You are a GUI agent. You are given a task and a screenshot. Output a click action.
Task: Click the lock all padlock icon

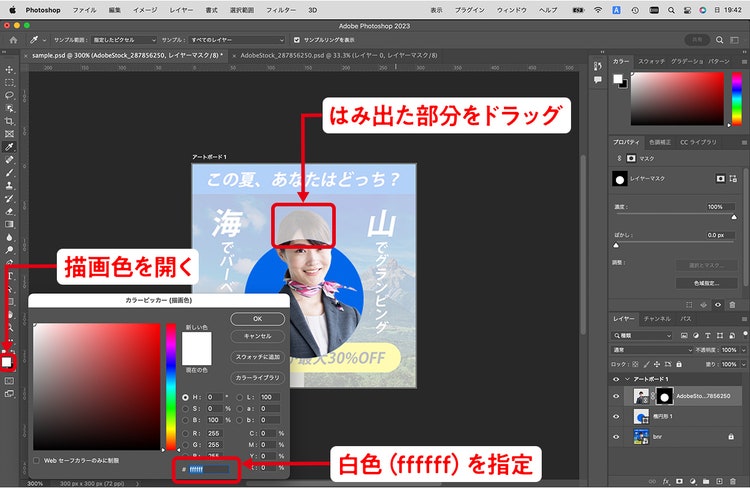[x=679, y=365]
